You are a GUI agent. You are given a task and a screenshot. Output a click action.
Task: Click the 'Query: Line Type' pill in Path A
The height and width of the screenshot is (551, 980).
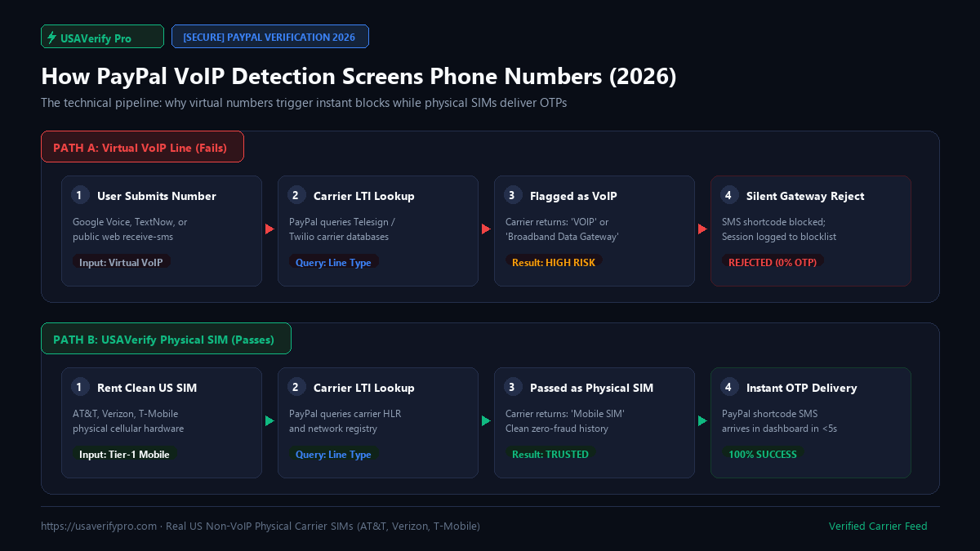[333, 262]
